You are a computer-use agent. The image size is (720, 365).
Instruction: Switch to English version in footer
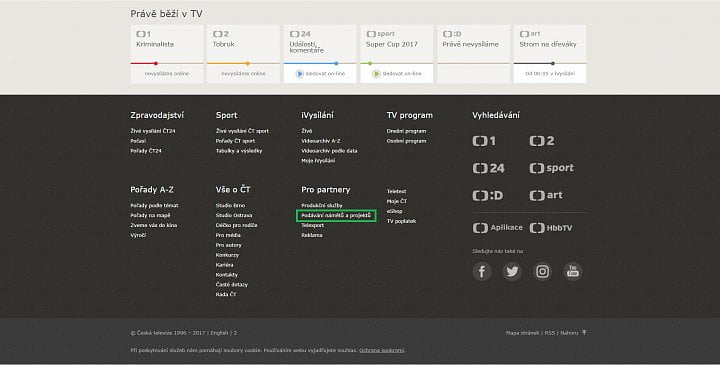(219, 333)
